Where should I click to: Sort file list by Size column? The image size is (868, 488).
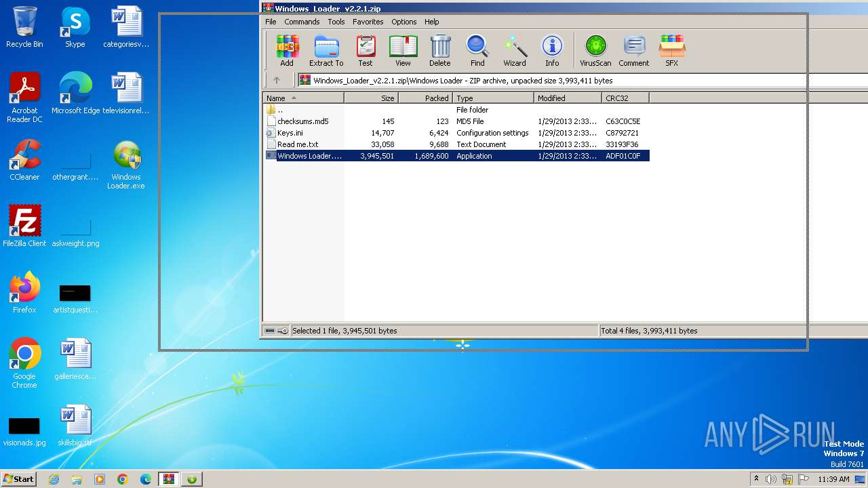pyautogui.click(x=371, y=98)
